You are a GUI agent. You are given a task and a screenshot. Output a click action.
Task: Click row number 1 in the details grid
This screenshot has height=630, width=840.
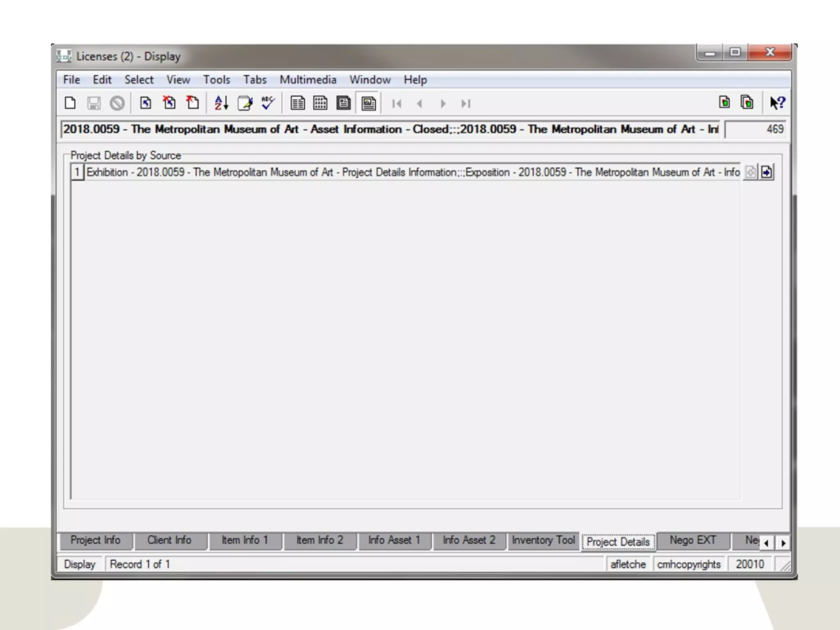tap(77, 172)
